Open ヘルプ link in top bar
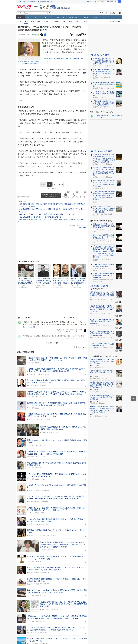Image resolution: width=138 pixels, height=644 pixels. (x=94, y=2)
